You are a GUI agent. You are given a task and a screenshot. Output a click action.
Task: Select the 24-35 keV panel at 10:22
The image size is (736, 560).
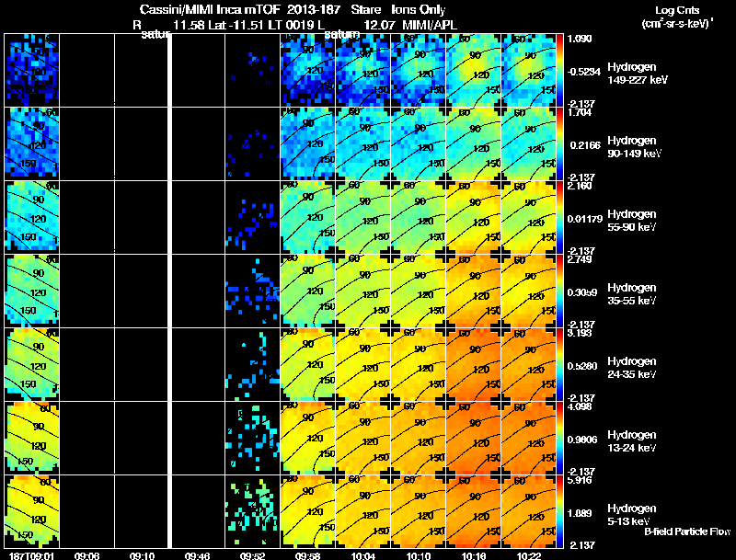click(528, 364)
